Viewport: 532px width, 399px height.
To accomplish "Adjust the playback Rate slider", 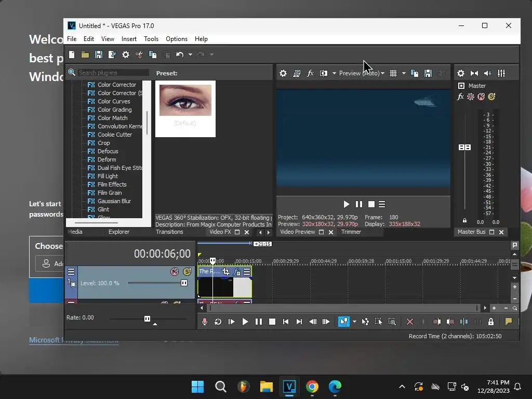I will (x=147, y=318).
